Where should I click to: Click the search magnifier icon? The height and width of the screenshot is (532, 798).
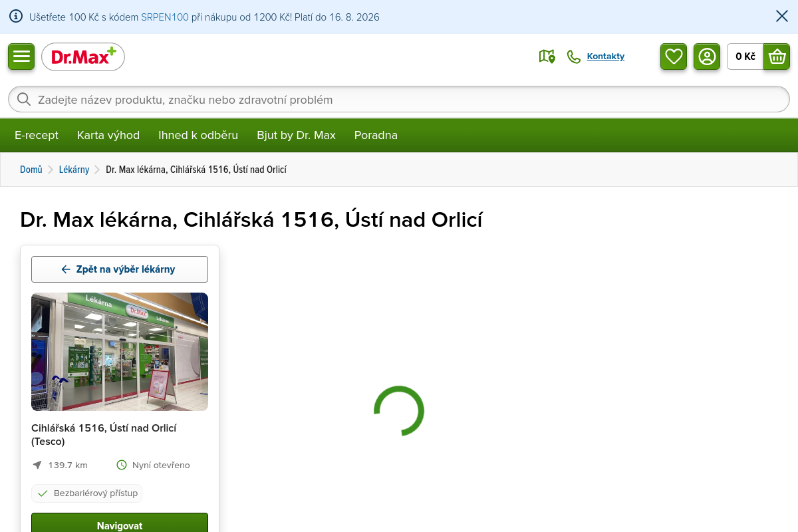point(24,100)
